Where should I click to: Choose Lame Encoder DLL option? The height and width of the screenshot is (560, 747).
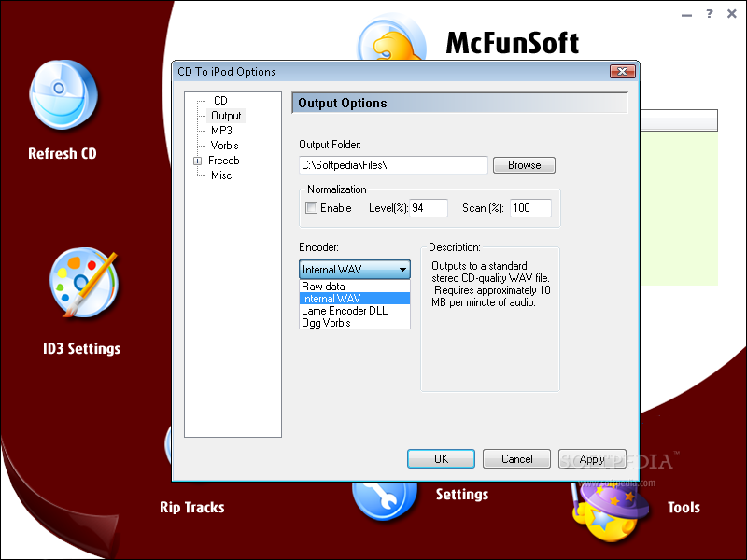[355, 311]
